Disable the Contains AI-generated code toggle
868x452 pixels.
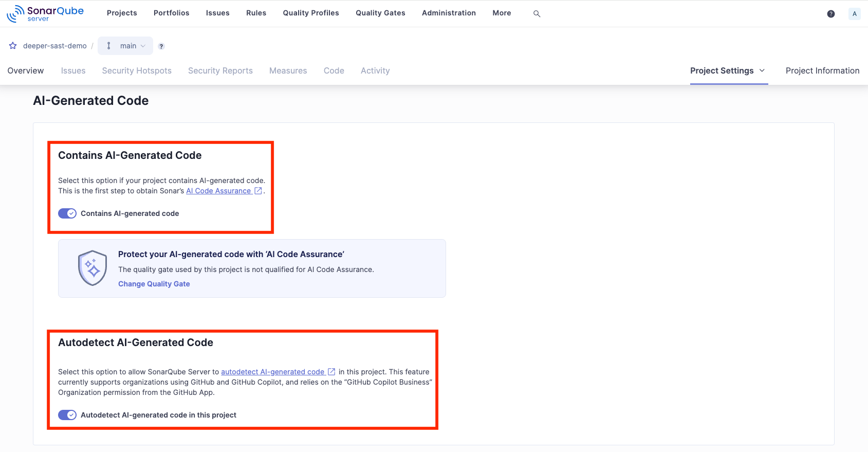(x=67, y=213)
